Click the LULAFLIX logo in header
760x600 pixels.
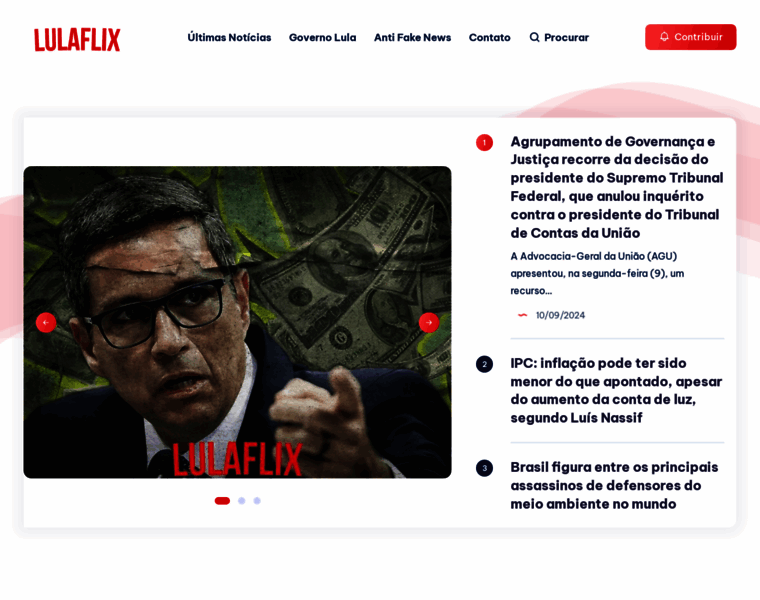(x=77, y=40)
